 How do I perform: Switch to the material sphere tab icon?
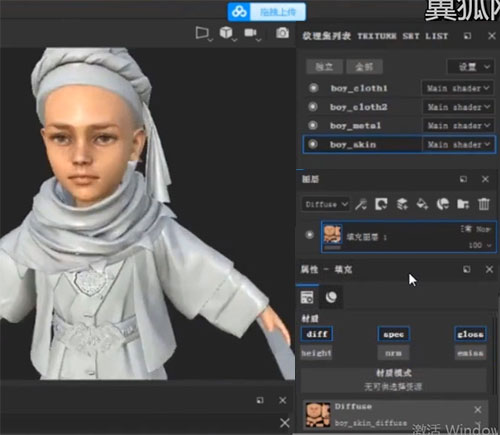331,297
